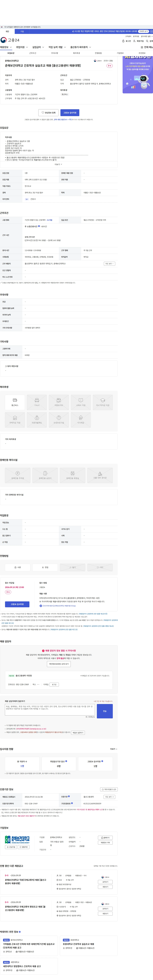The width and height of the screenshot is (153, 980).
Task: Jump to the 근무조건 section tab
Action: point(33,53)
